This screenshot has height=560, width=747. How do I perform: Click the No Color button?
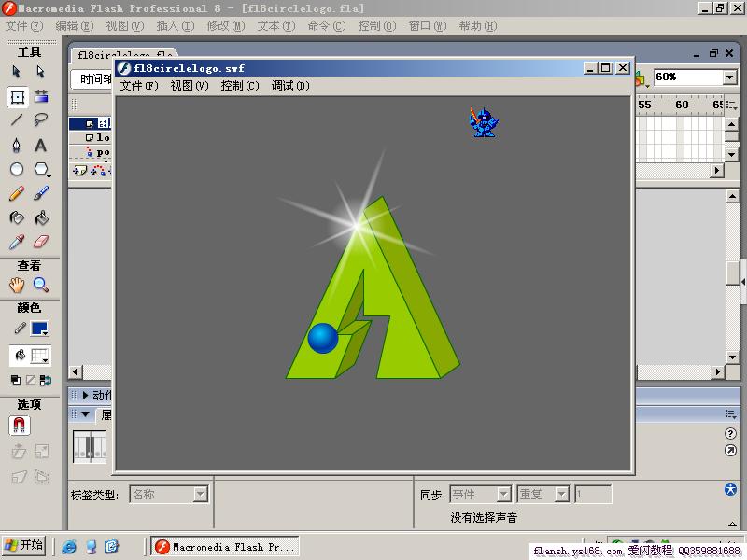[x=31, y=380]
